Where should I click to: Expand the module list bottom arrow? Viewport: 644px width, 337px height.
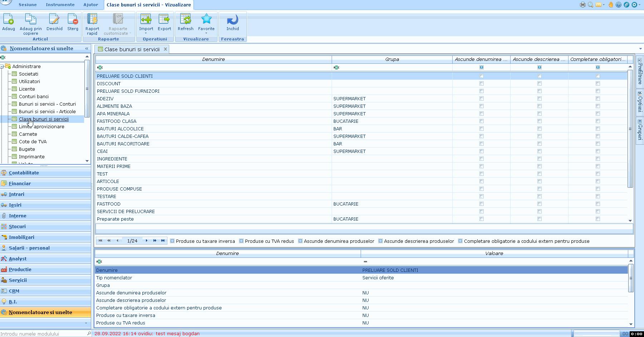click(x=86, y=323)
